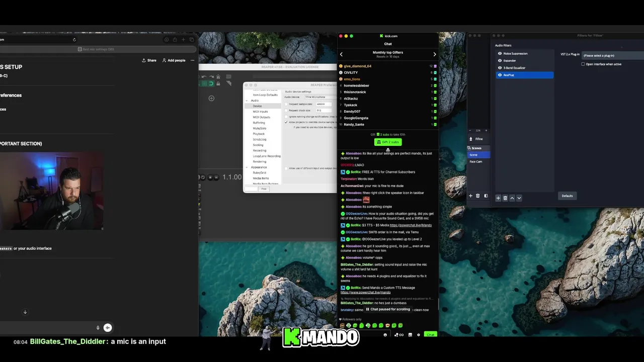Collapse the Audio section in REAPER Preferences
644x362 pixels.
pyautogui.click(x=247, y=101)
